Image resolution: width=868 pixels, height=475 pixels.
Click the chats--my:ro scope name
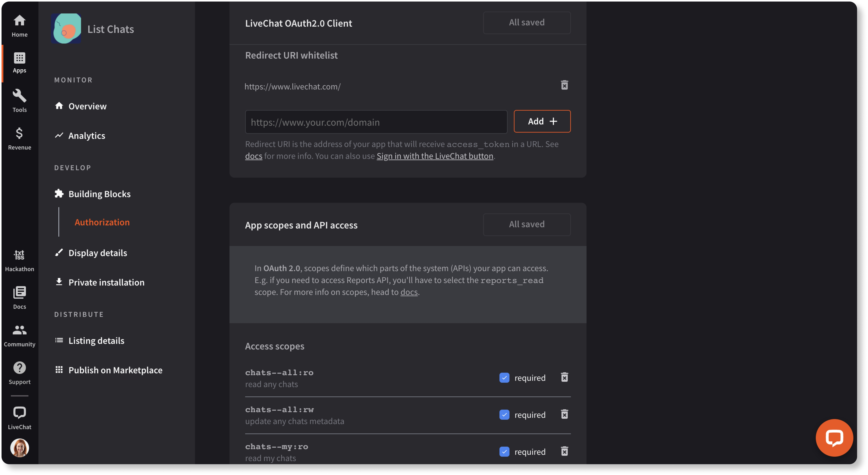(277, 447)
